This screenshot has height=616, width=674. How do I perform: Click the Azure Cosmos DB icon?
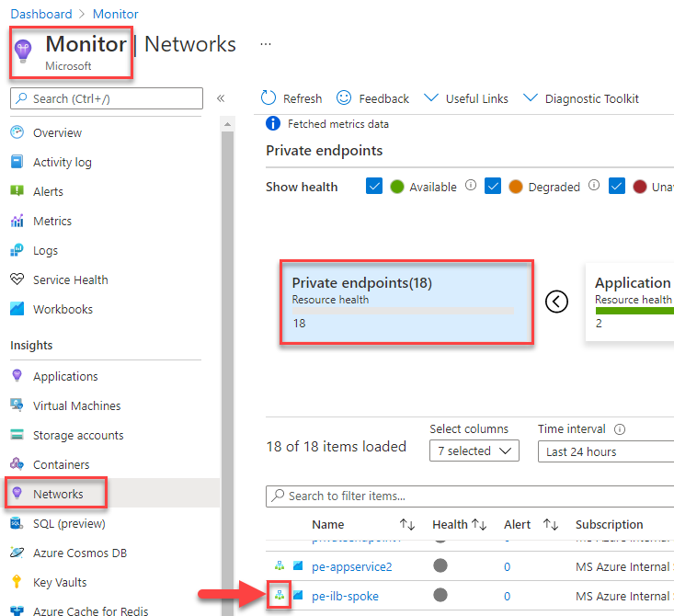click(x=17, y=553)
